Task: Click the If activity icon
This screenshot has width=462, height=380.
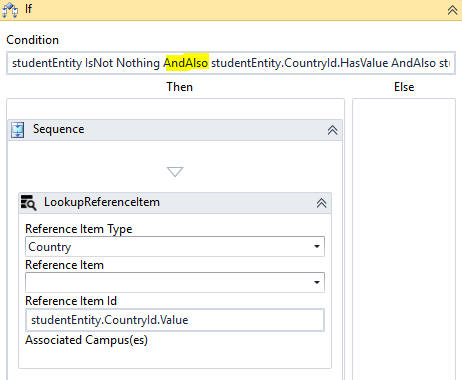Action: point(10,10)
